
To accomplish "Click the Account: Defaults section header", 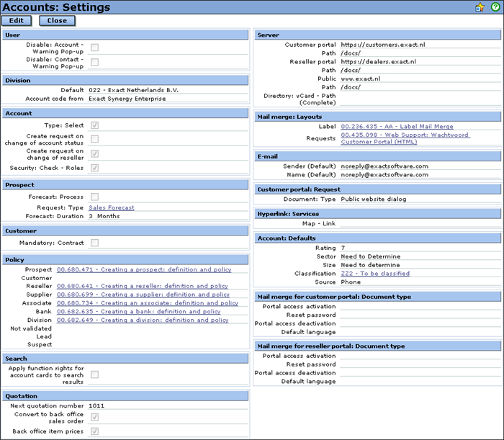I will click(377, 238).
